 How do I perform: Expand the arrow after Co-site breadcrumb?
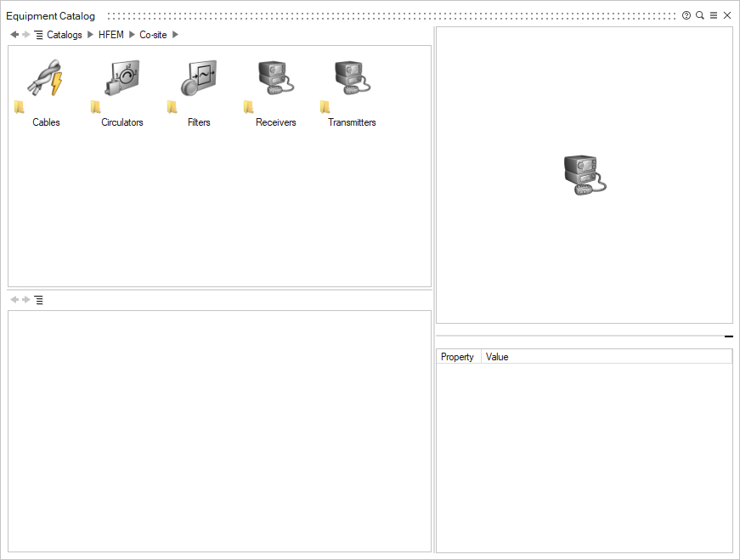point(176,35)
